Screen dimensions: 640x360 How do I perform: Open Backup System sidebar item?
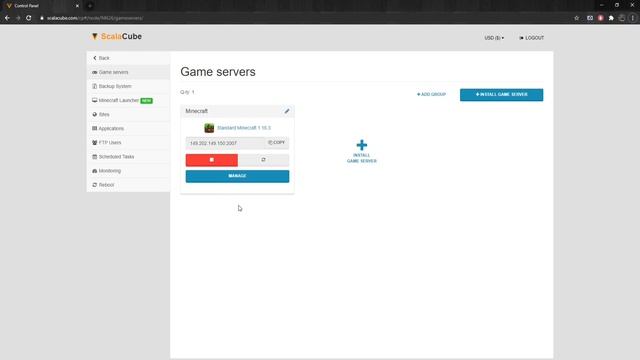(128, 86)
